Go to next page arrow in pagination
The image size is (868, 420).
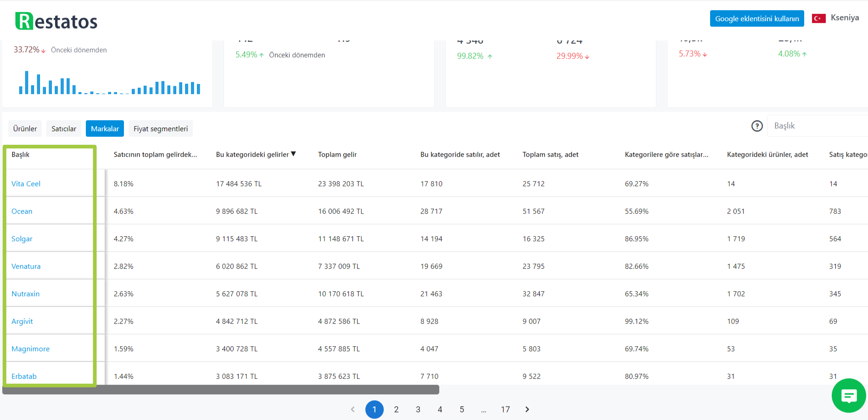527,409
